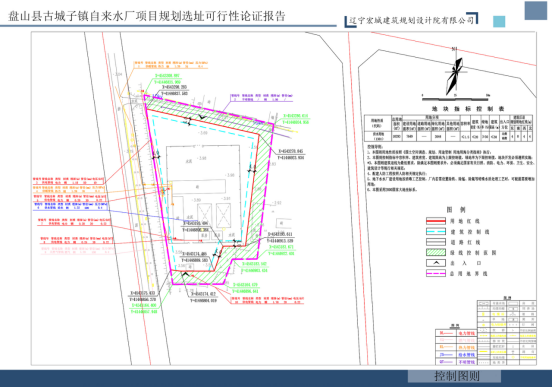Click the red 电力管线 pipeline legend row
Image resolution: width=553 pixels, height=387 pixels.
(456, 333)
